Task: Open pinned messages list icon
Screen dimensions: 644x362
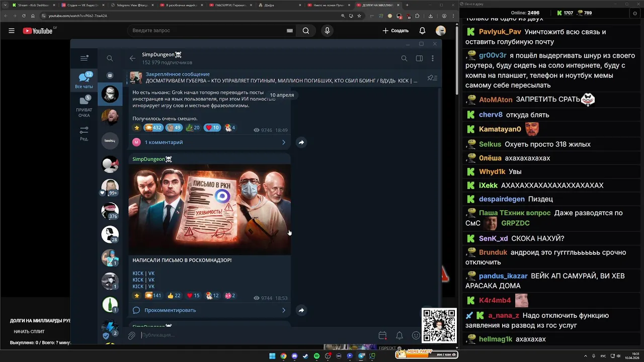Action: (x=432, y=78)
